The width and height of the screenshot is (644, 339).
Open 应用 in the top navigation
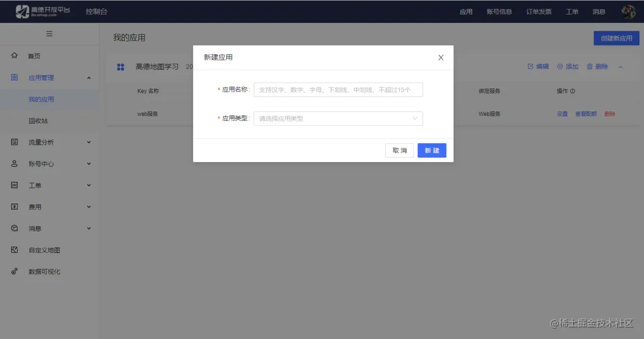pyautogui.click(x=466, y=11)
